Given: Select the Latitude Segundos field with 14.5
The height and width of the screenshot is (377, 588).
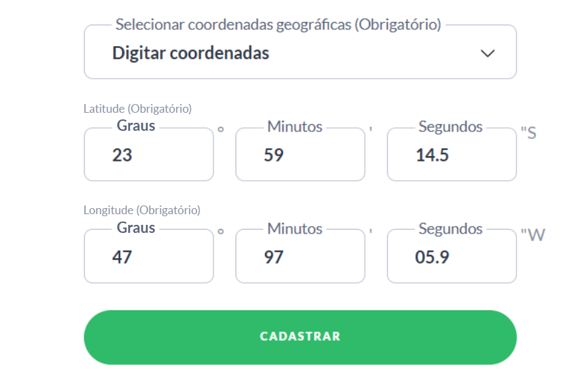Looking at the screenshot, I should [x=451, y=155].
